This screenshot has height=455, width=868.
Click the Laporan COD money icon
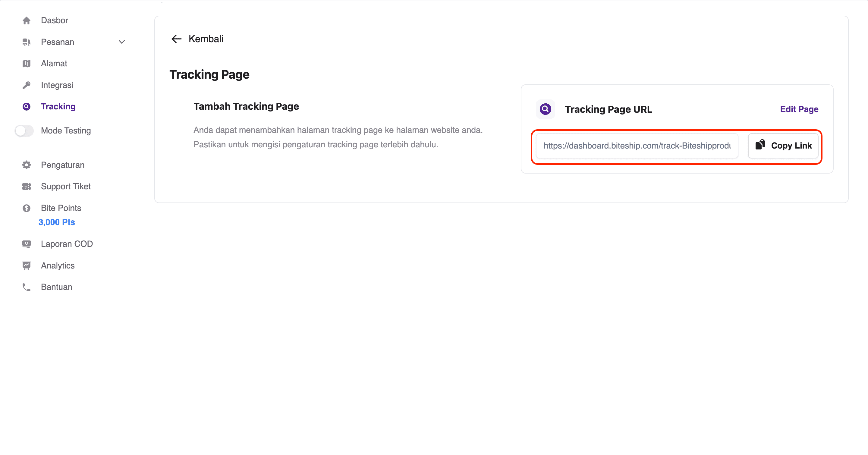(26, 244)
